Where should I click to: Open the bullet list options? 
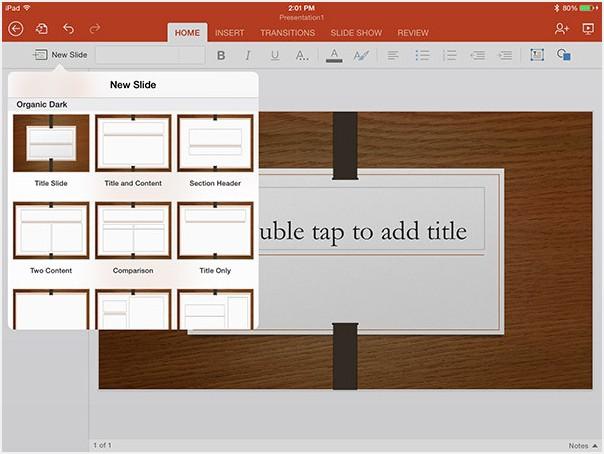click(422, 56)
